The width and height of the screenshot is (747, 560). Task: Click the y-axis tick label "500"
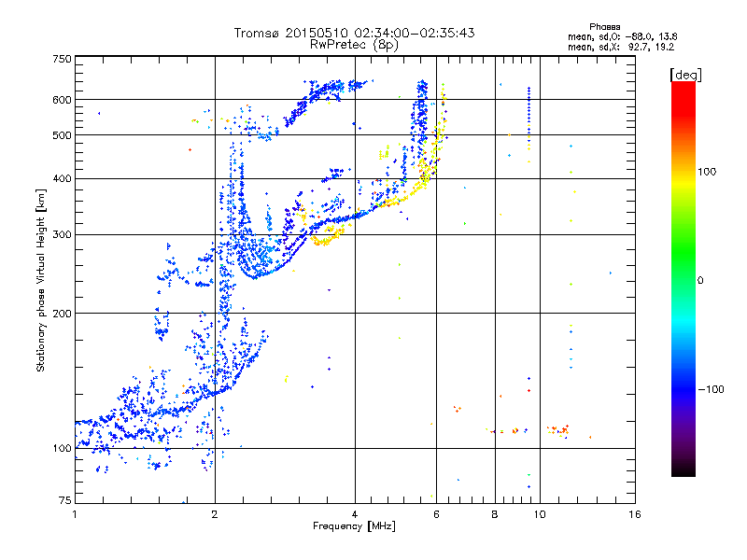click(x=62, y=134)
